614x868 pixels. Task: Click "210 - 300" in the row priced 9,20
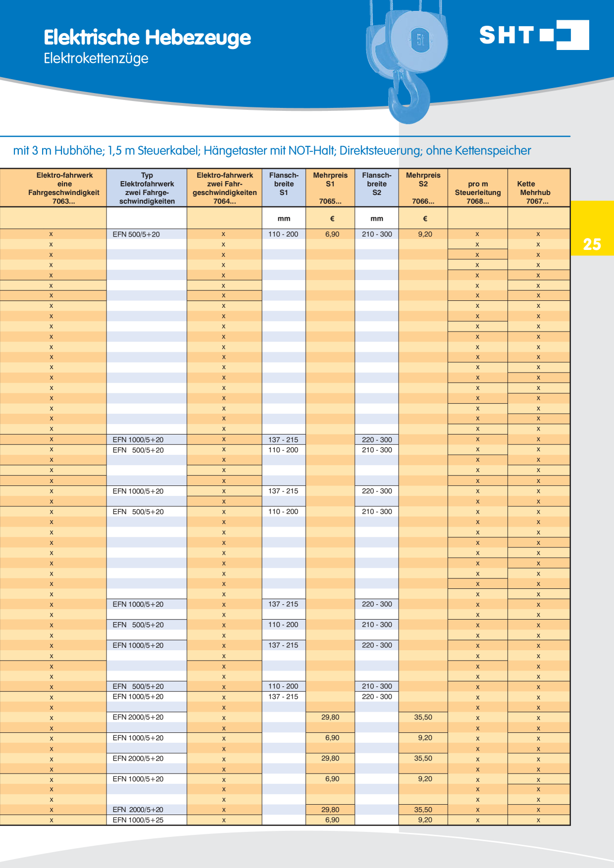coord(377,234)
